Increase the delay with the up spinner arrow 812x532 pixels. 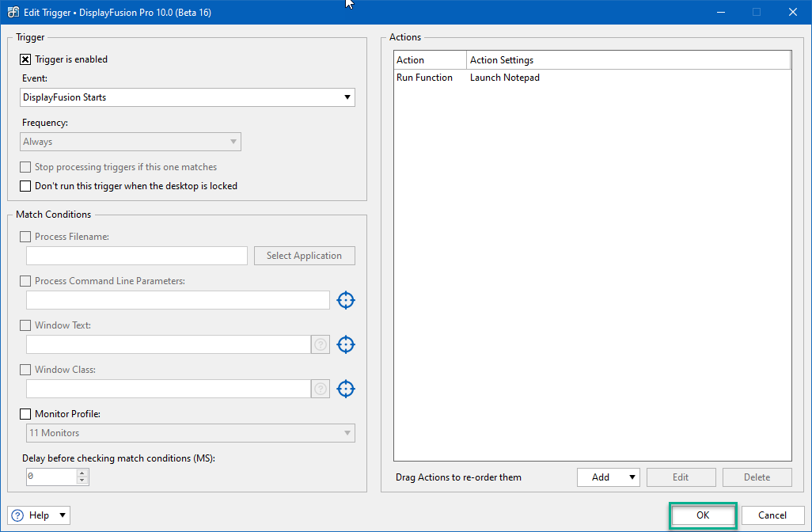pos(82,473)
